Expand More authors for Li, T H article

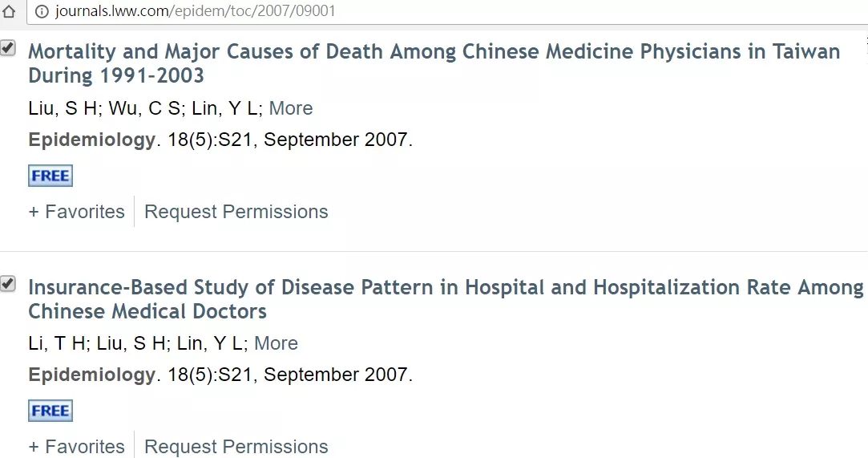[x=276, y=342]
